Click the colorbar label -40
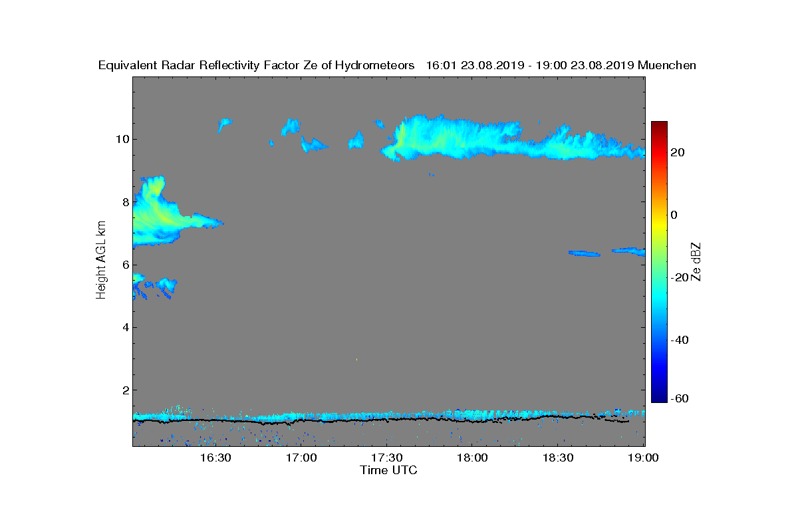 point(680,340)
